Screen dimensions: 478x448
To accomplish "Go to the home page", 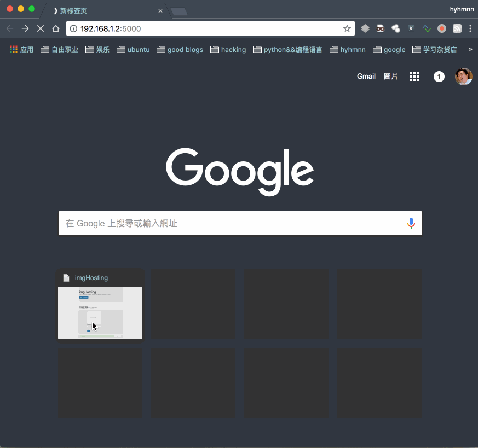I will (x=55, y=28).
